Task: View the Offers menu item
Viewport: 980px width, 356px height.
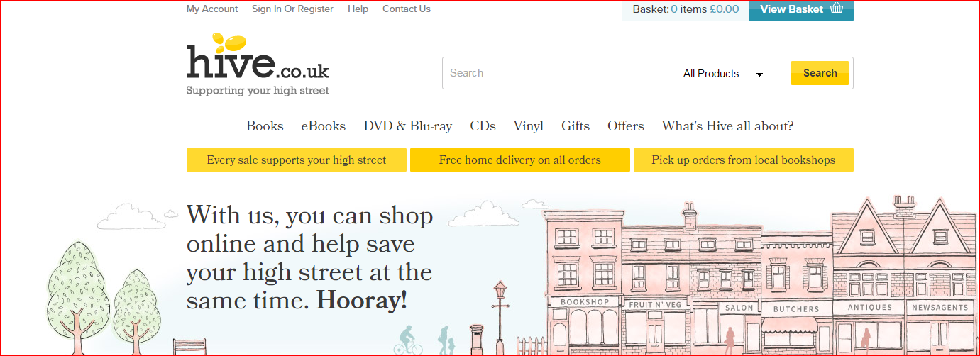Action: (625, 126)
